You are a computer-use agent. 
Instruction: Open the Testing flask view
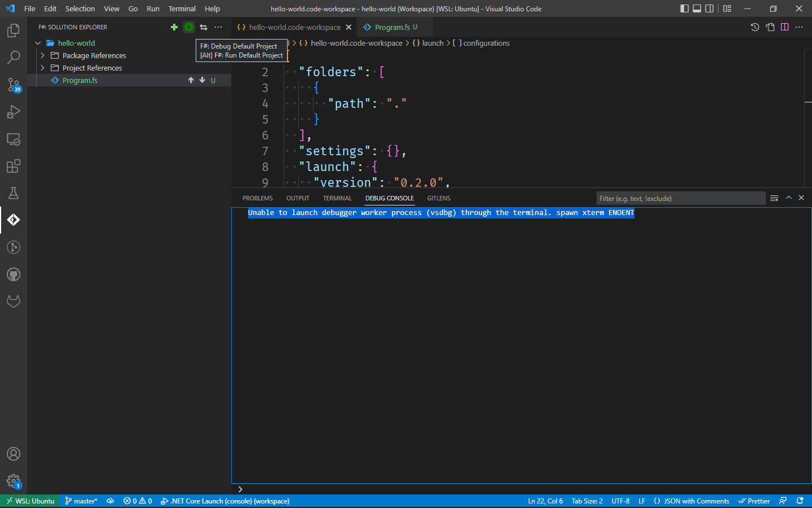point(14,193)
